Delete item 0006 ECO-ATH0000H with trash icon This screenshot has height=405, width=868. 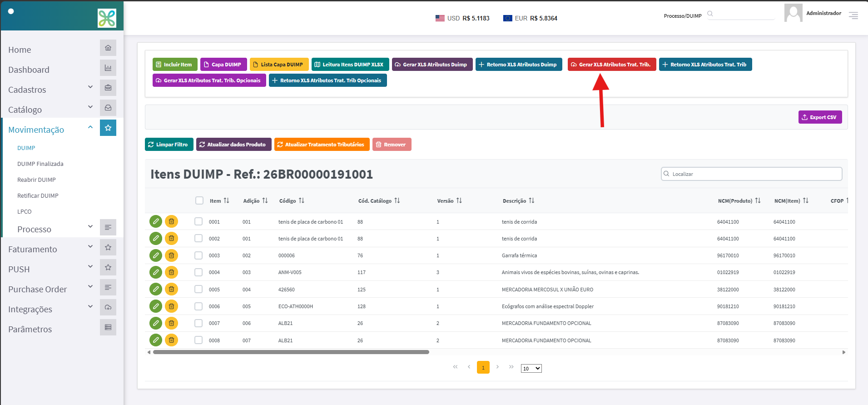click(x=171, y=306)
